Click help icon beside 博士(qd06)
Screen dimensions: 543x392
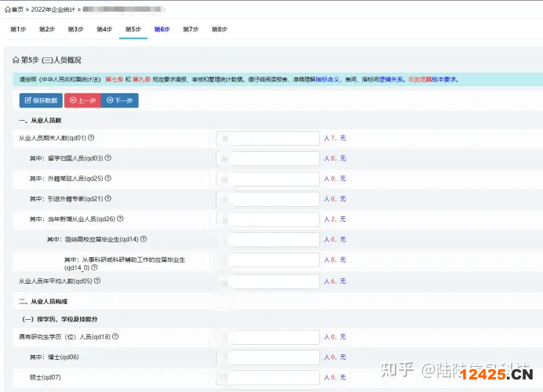tap(85, 357)
